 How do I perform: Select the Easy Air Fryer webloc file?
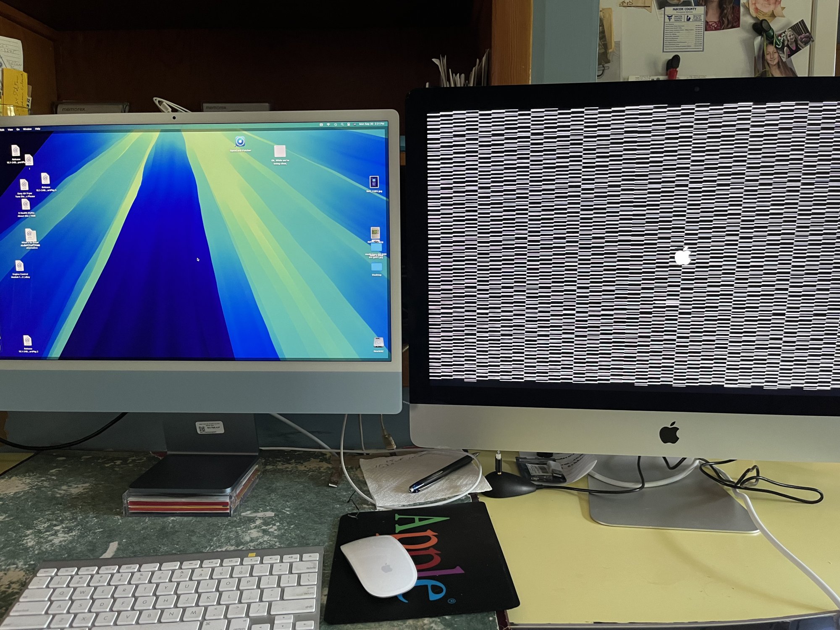click(x=24, y=185)
